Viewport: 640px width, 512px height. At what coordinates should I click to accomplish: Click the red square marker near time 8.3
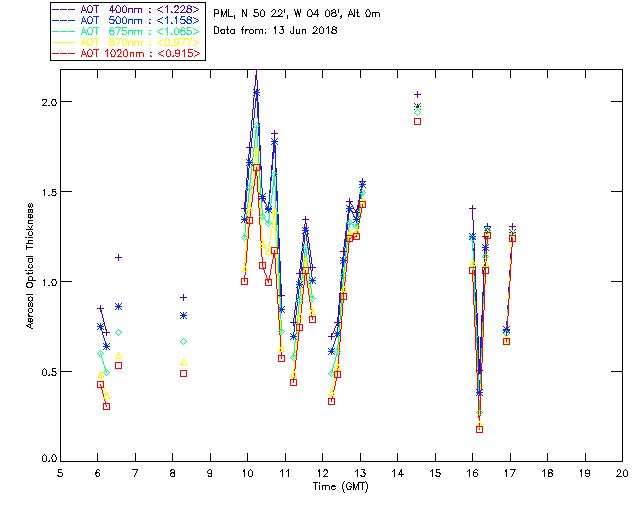click(x=184, y=373)
